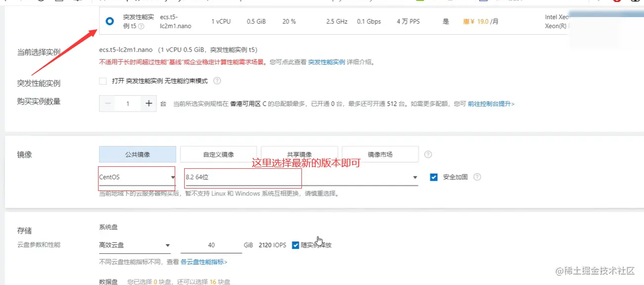Click the 前往控制台提升 quota link
This screenshot has height=285, width=644.
pyautogui.click(x=489, y=104)
